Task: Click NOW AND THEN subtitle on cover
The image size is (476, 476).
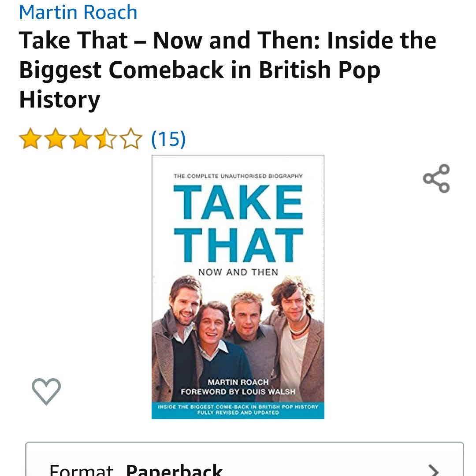Action: [238, 272]
